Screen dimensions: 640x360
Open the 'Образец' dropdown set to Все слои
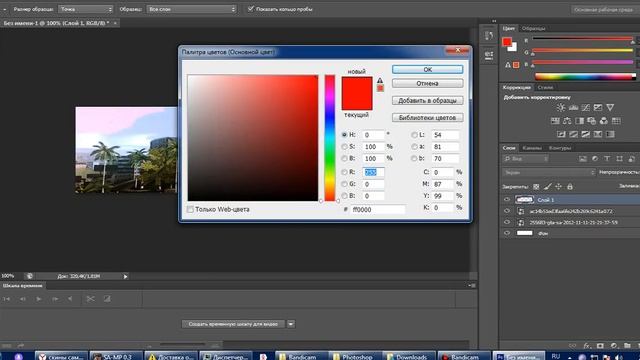tap(191, 9)
